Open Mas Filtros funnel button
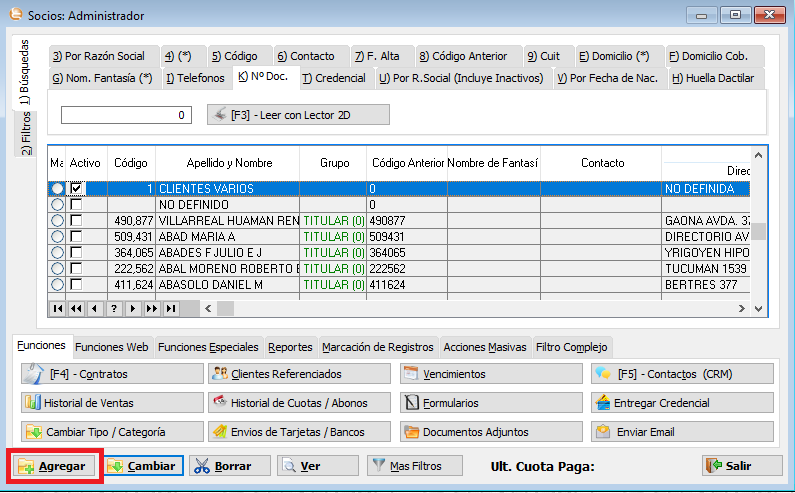Viewport: 795px width, 493px height. [x=414, y=466]
